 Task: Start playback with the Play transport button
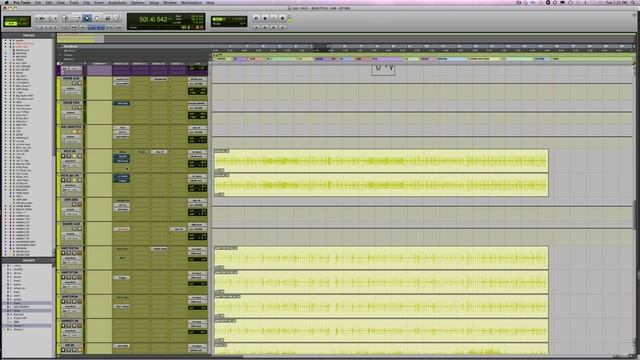click(273, 18)
